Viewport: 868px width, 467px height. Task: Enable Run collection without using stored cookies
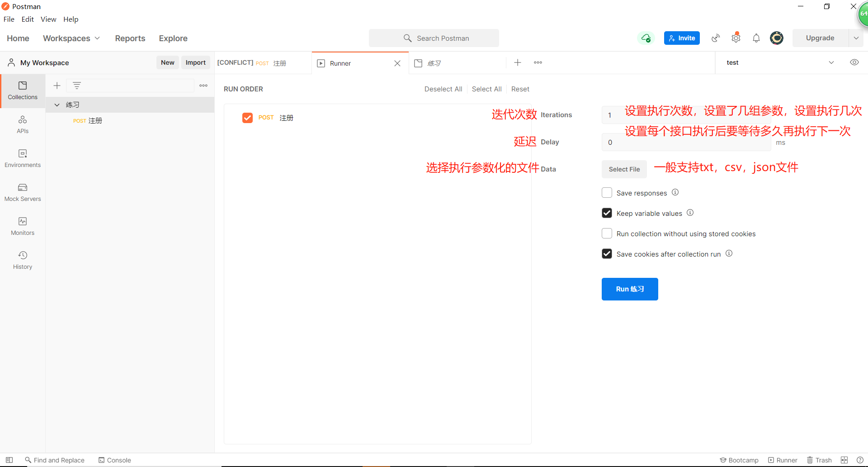click(x=607, y=233)
